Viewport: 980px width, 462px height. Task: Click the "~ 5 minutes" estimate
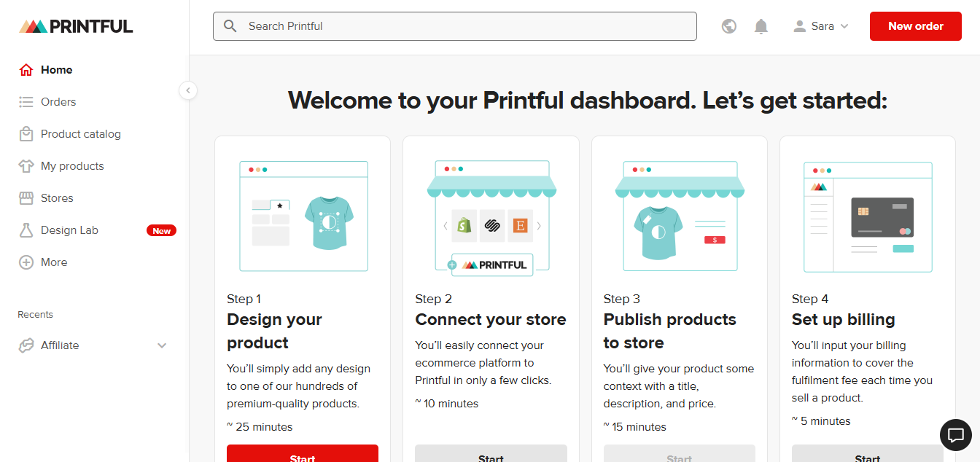[x=821, y=421]
